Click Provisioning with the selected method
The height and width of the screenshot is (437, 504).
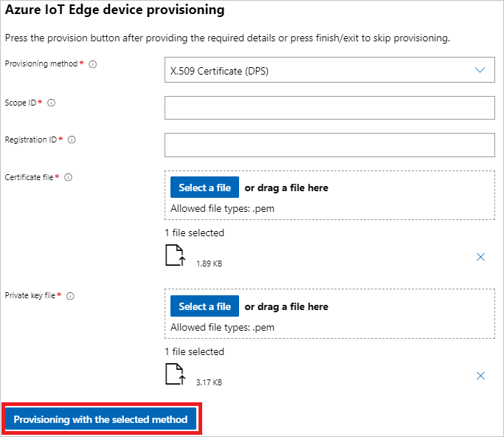point(100,419)
